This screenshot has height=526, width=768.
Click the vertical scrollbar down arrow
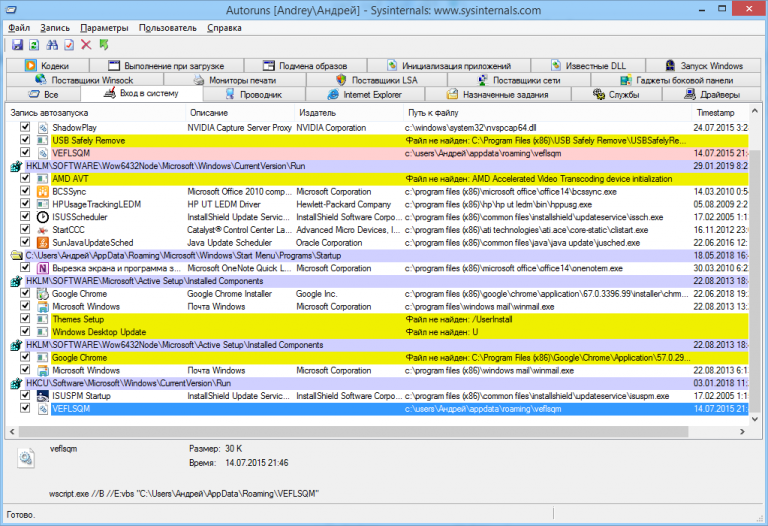[755, 419]
